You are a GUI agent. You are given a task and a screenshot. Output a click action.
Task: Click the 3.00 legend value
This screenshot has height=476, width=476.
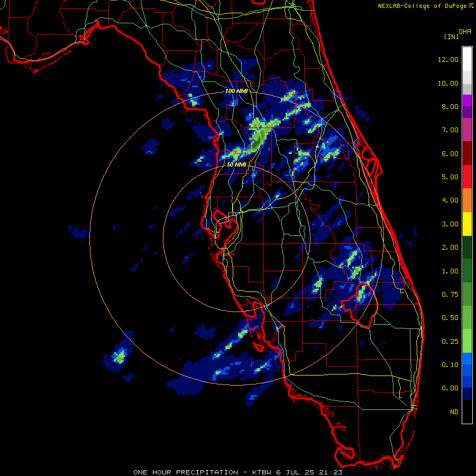point(450,224)
